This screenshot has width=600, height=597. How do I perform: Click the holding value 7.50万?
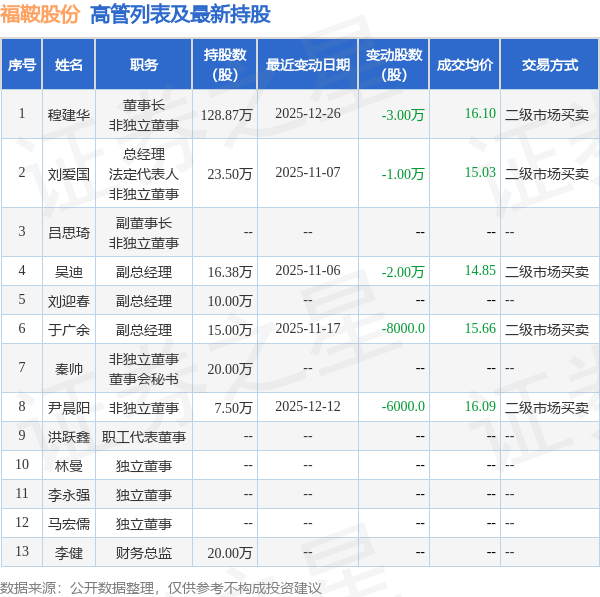pyautogui.click(x=233, y=408)
